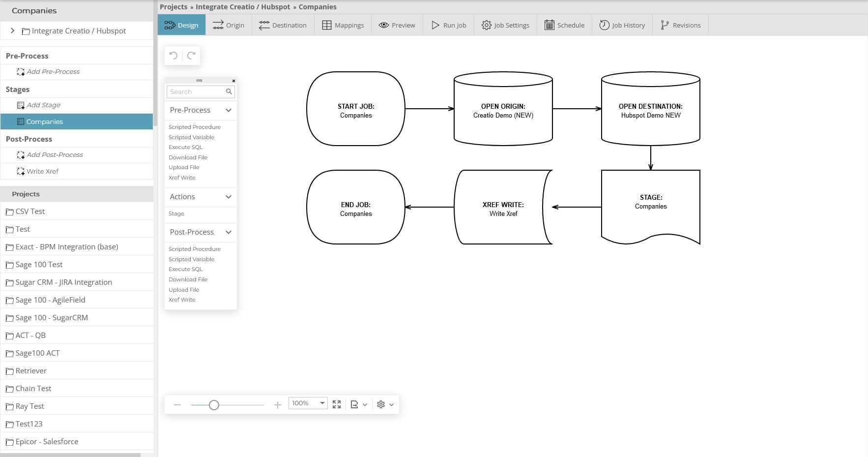Click the fit-to-screen expand icon
Image resolution: width=868 pixels, height=457 pixels.
(x=337, y=404)
